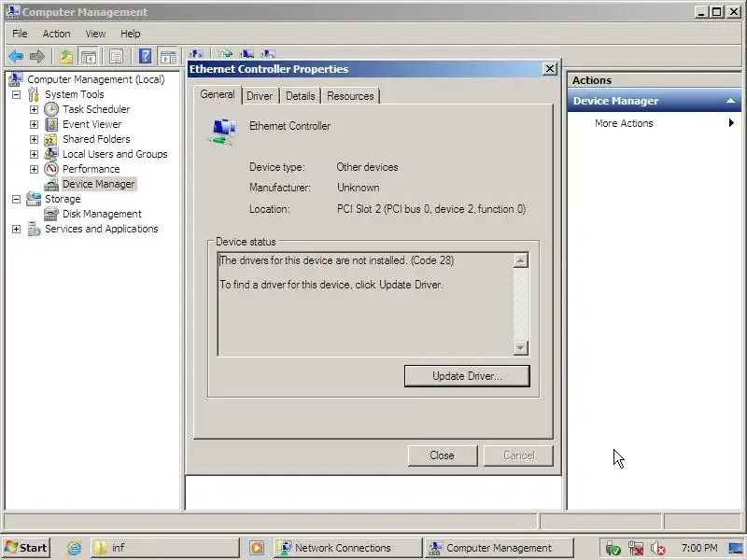Image resolution: width=747 pixels, height=560 pixels.
Task: Click the network disconnected tray icon
Action: point(636,549)
